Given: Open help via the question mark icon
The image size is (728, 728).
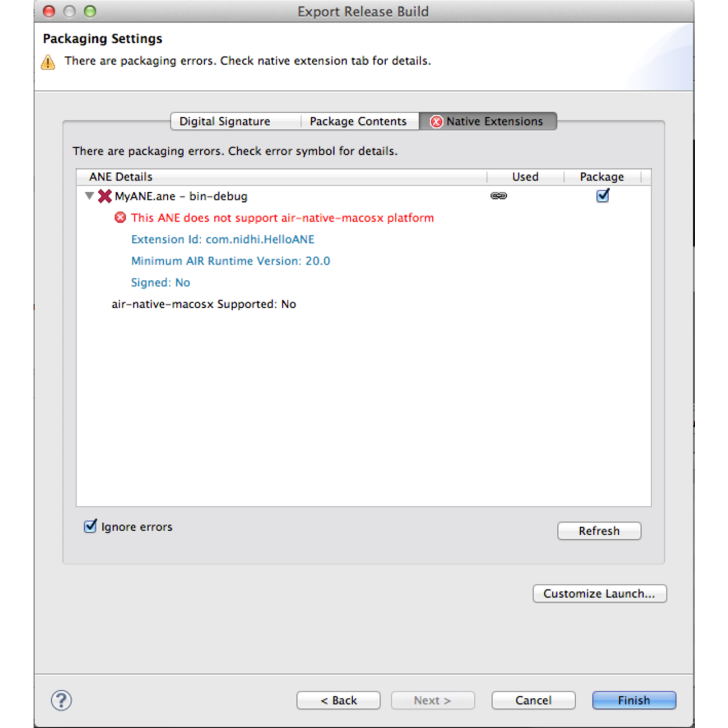Looking at the screenshot, I should (61, 701).
